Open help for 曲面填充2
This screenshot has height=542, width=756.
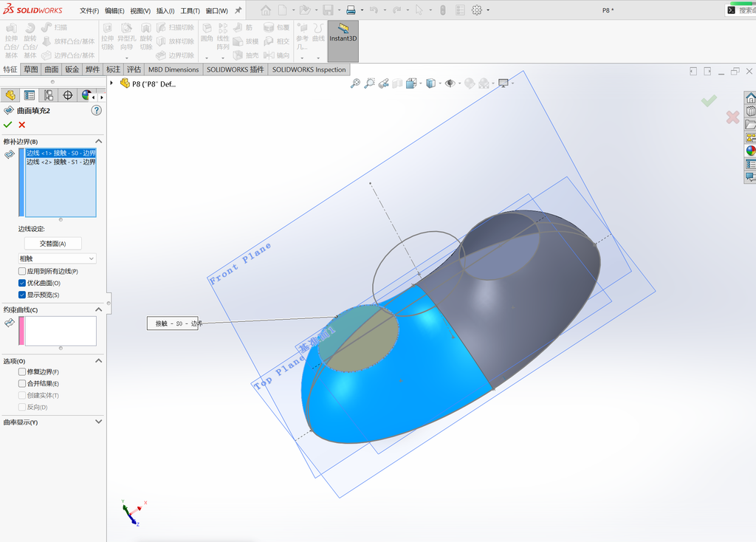tap(97, 111)
